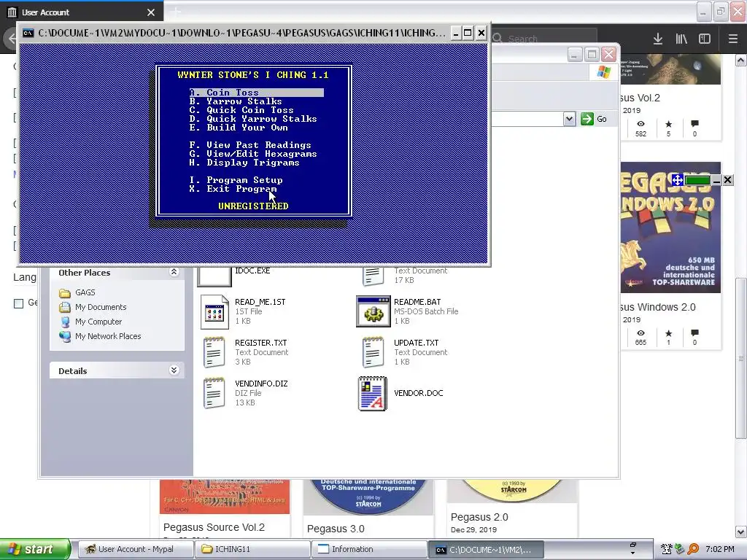Switch to ICHING11 taskbar button
747x560 pixels.
coord(252,549)
